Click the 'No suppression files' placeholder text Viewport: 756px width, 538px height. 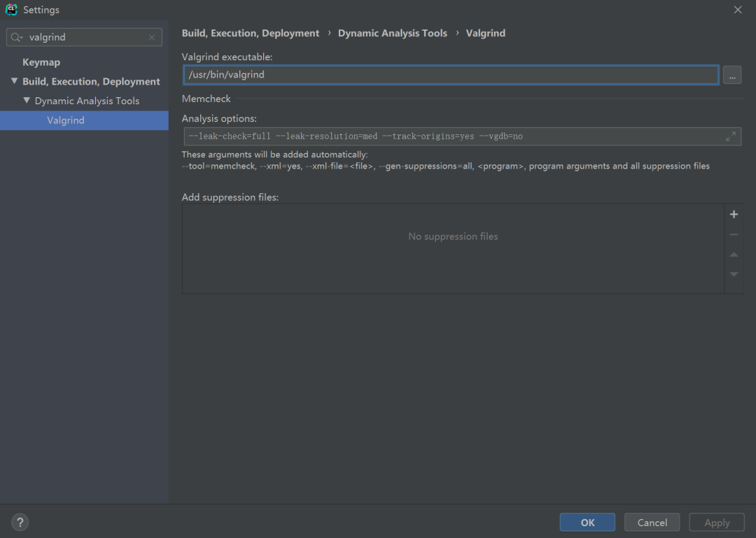pyautogui.click(x=453, y=236)
